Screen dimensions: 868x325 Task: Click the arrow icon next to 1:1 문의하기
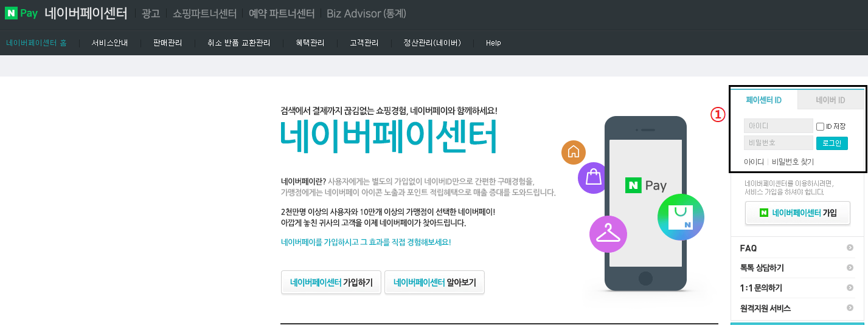coord(850,288)
